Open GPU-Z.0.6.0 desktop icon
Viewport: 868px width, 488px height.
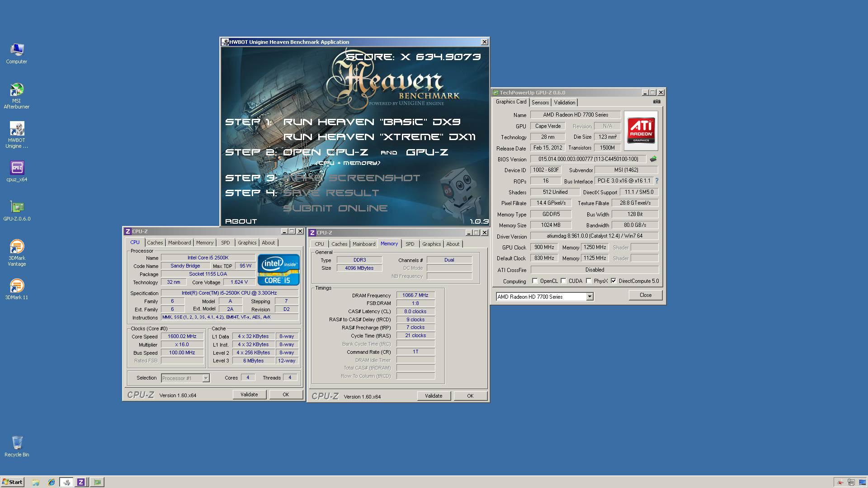click(17, 211)
